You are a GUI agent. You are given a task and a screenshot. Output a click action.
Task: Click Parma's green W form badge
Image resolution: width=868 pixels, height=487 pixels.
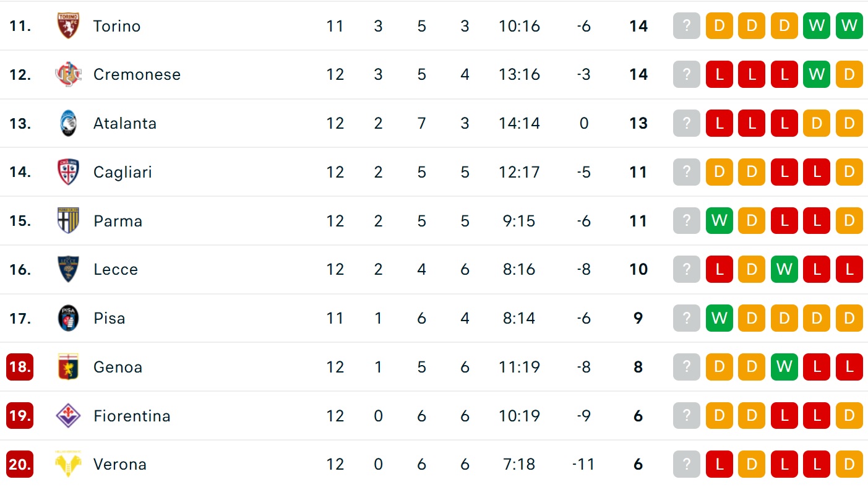click(x=719, y=221)
